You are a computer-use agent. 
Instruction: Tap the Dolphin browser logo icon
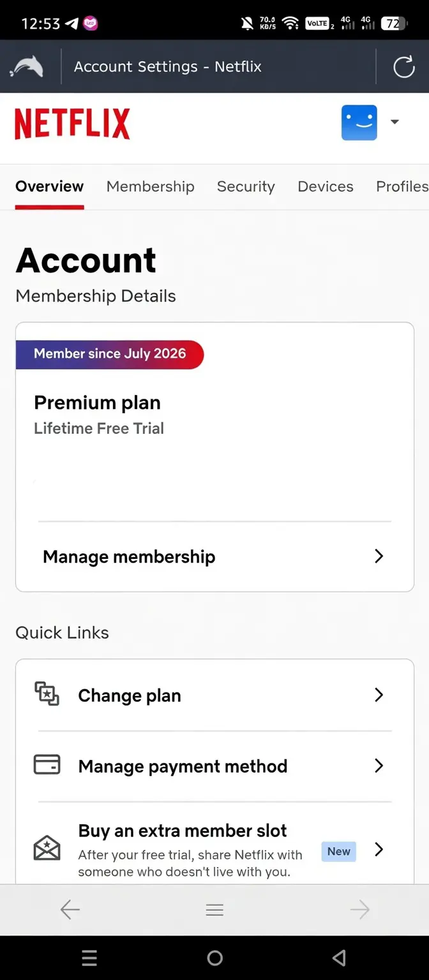click(27, 66)
